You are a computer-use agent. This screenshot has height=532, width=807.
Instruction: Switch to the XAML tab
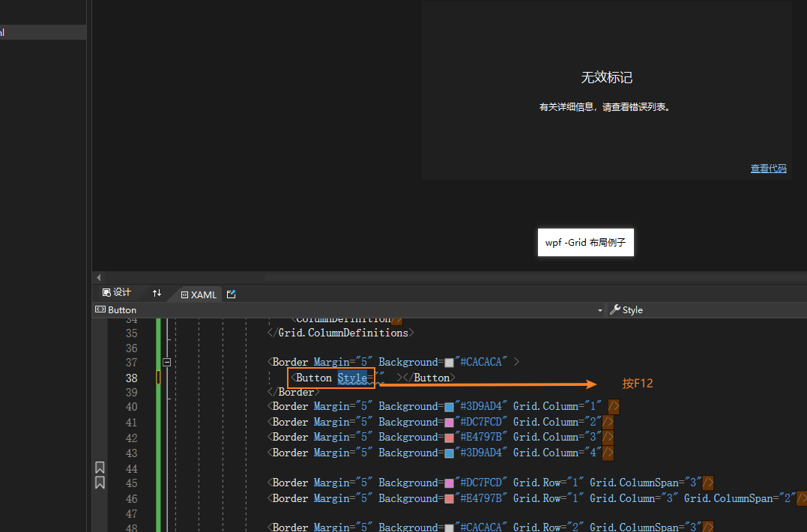tap(199, 294)
